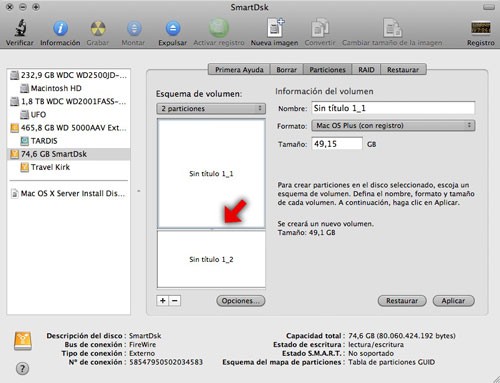Click the "Externo" connection type value
Viewport: 500px width, 383px height.
[142, 353]
